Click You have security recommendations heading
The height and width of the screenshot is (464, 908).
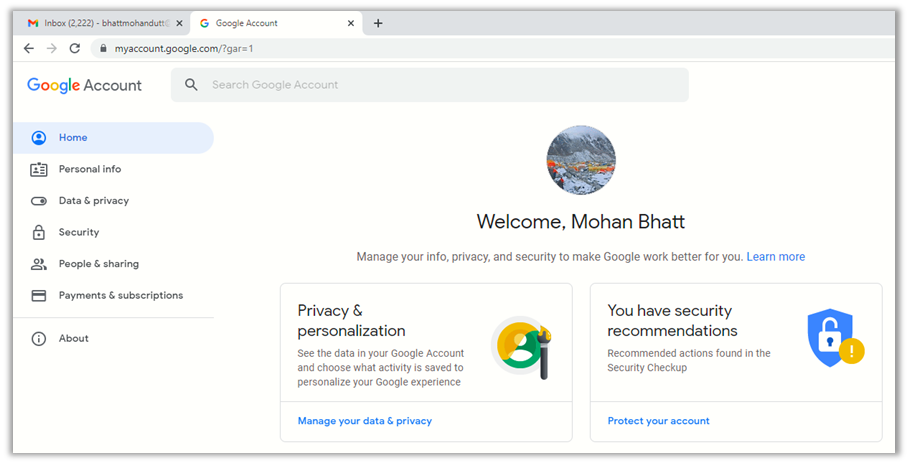tap(672, 320)
